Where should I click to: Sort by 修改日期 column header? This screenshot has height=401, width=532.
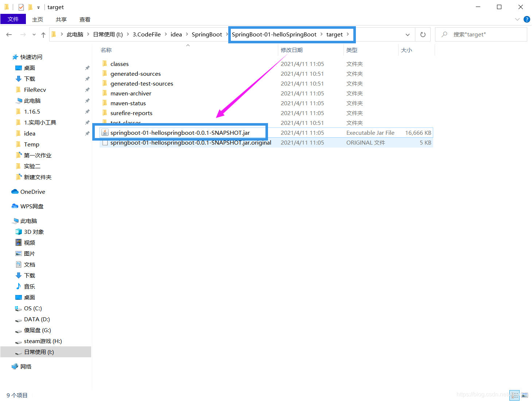click(292, 50)
